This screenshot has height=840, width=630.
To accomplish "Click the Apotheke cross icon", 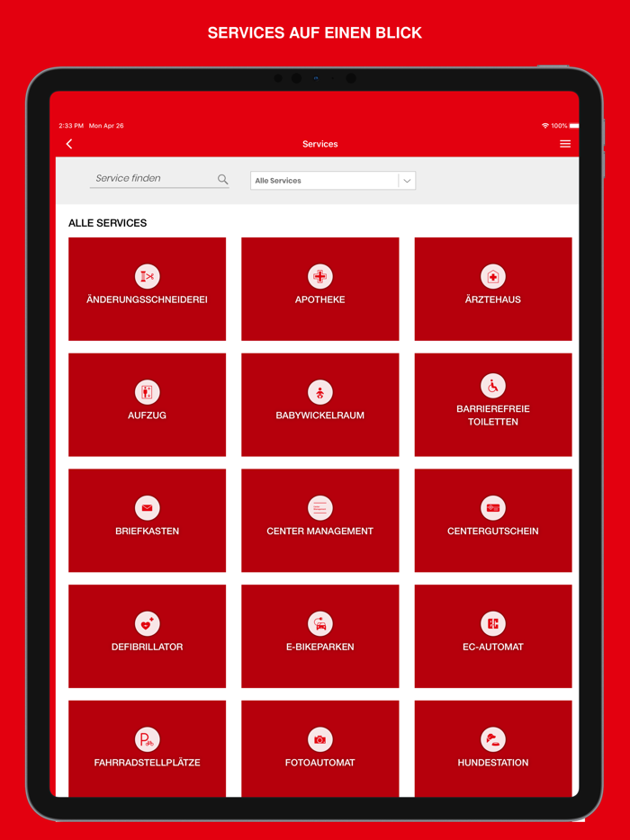I will pyautogui.click(x=320, y=276).
